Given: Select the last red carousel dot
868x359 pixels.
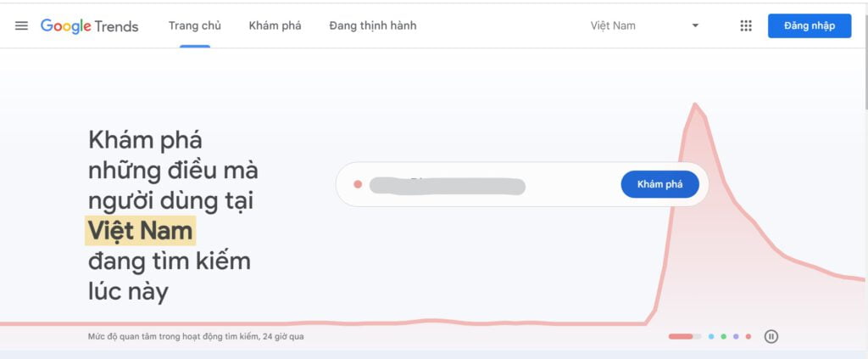Looking at the screenshot, I should pyautogui.click(x=748, y=336).
